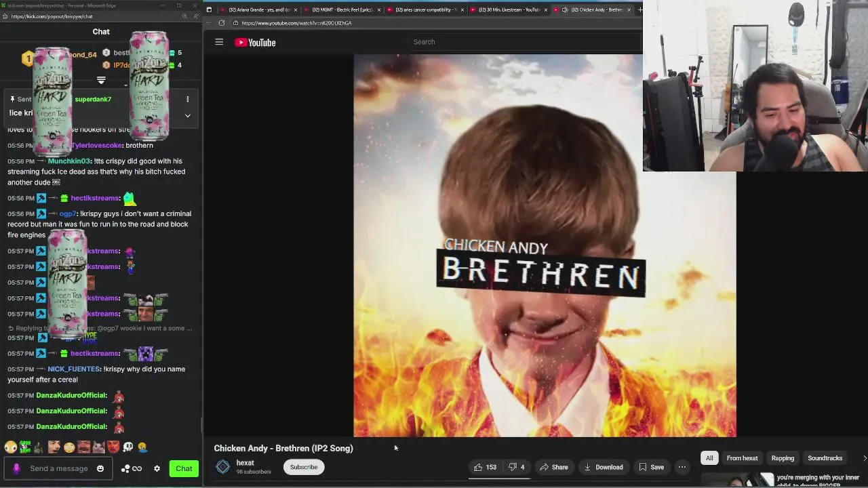This screenshot has height=488, width=868.
Task: Switch to the 30 Min. Livestream tab
Action: coord(509,9)
